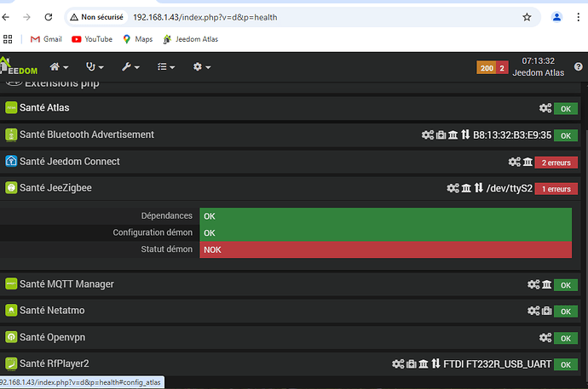
Task: Open the 200 messages orange badge
Action: [487, 68]
